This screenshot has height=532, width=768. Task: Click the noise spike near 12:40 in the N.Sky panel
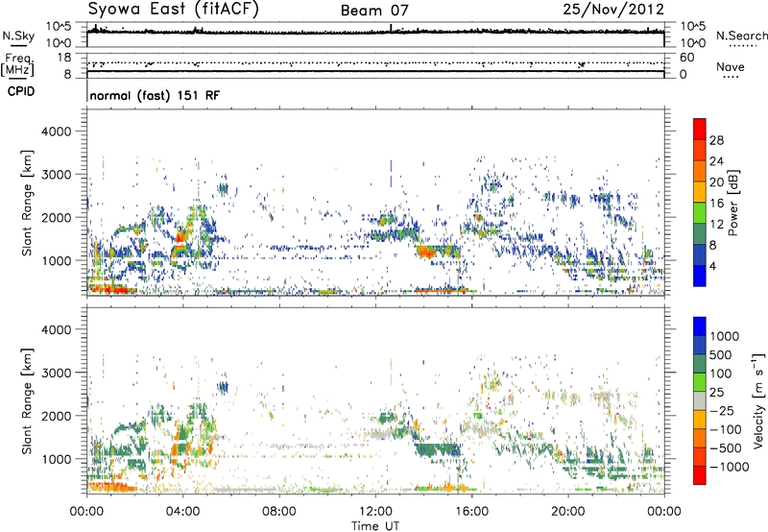point(391,28)
